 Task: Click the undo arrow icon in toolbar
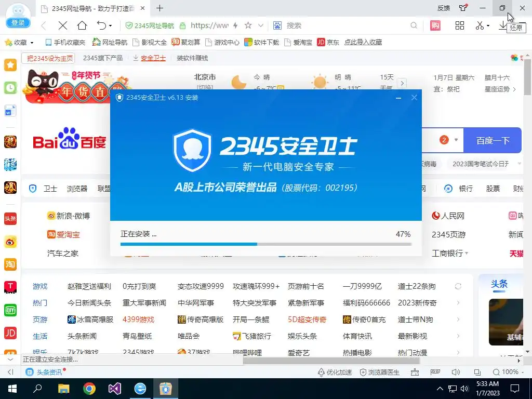point(101,25)
